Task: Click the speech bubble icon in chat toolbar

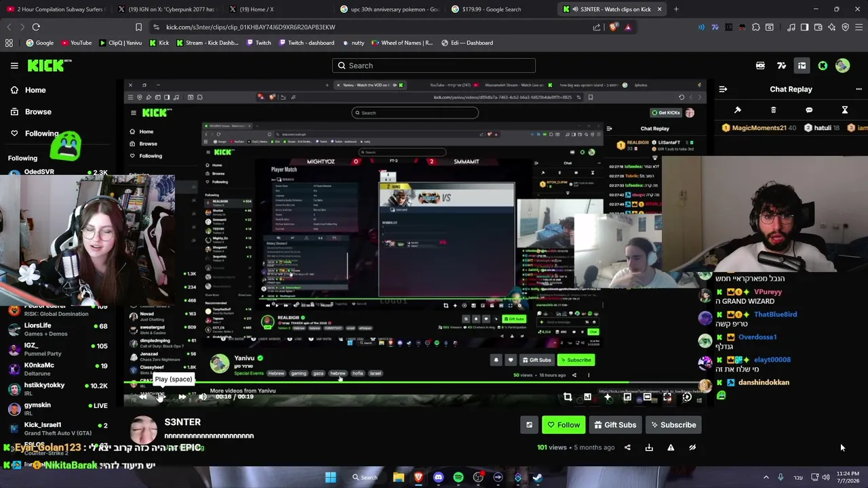Action: pyautogui.click(x=809, y=110)
